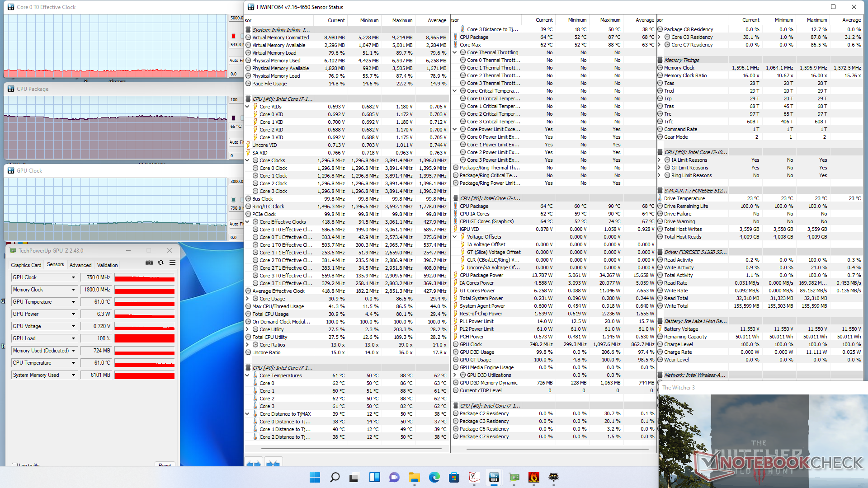Open taskbar Search

point(335,477)
